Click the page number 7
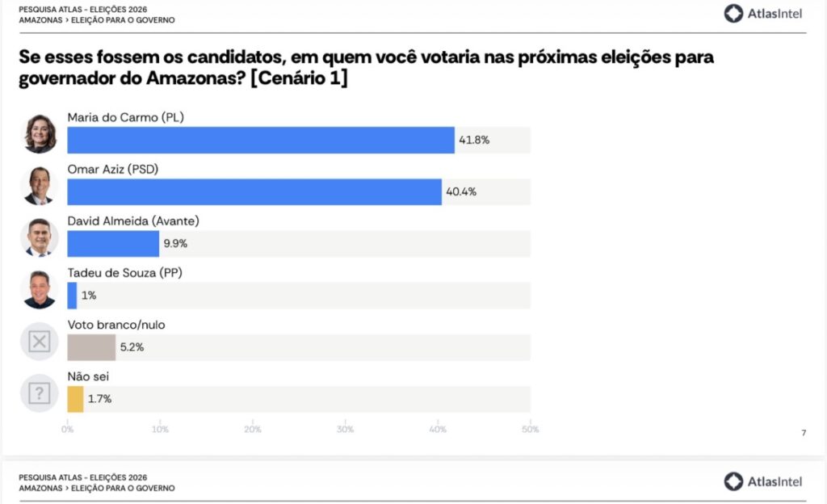 803,434
